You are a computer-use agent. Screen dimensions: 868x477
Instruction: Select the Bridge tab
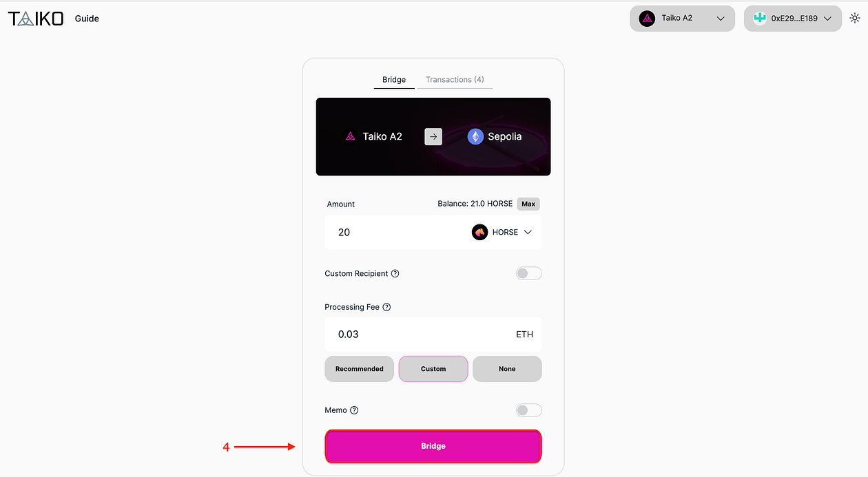[x=394, y=80]
